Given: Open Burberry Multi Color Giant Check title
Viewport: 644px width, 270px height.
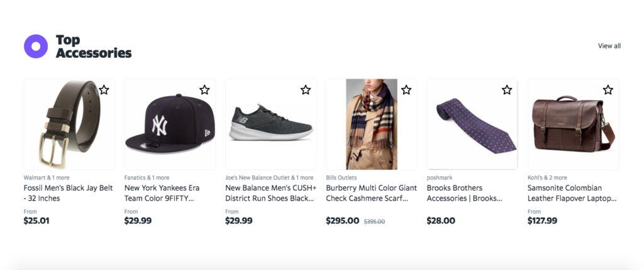Looking at the screenshot, I should (371, 193).
